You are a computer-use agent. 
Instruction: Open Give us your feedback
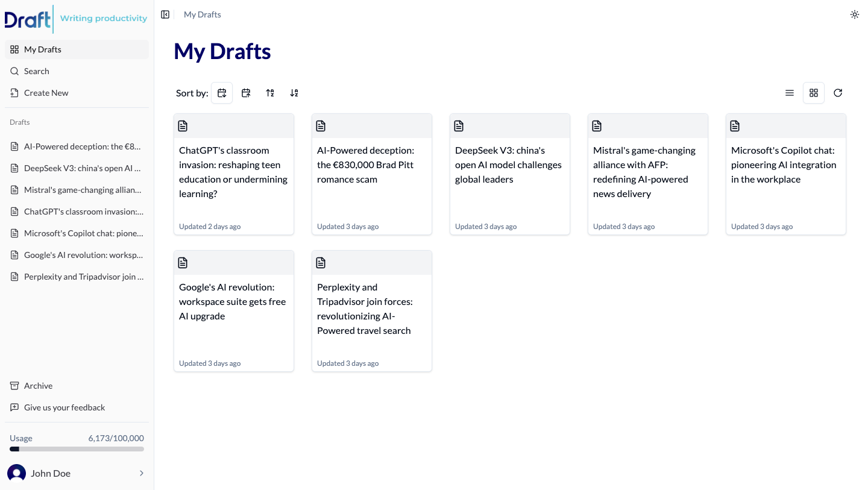click(x=64, y=407)
